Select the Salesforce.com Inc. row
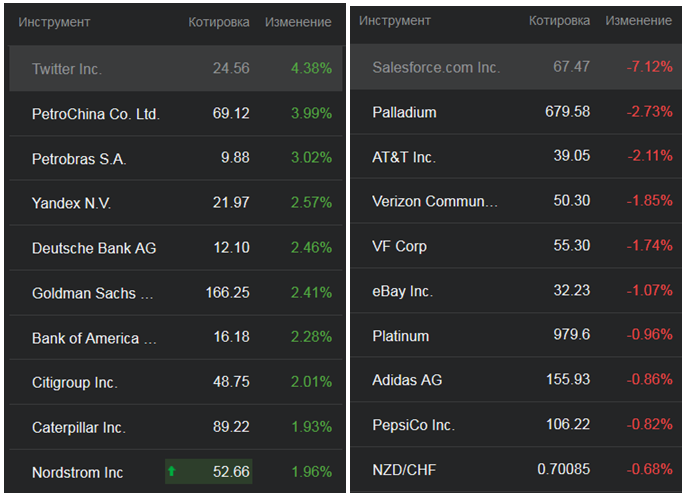684x495 pixels. tap(435, 67)
